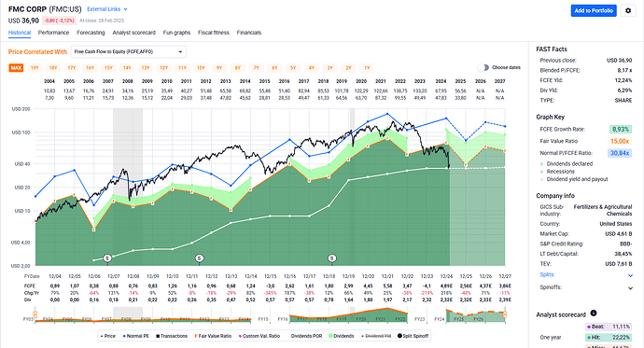The height and width of the screenshot is (348, 644).
Task: Click the left range slider handle
Action: pyautogui.click(x=35, y=314)
